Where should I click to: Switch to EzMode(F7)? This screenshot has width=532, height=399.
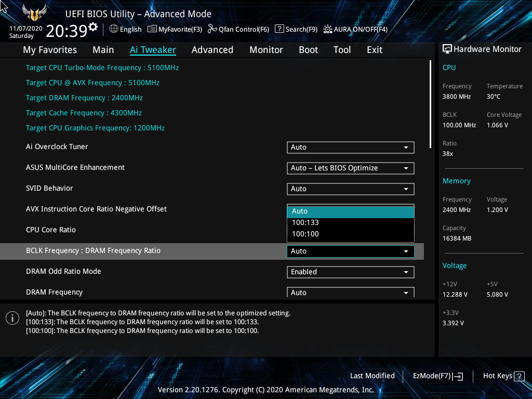[x=437, y=376]
